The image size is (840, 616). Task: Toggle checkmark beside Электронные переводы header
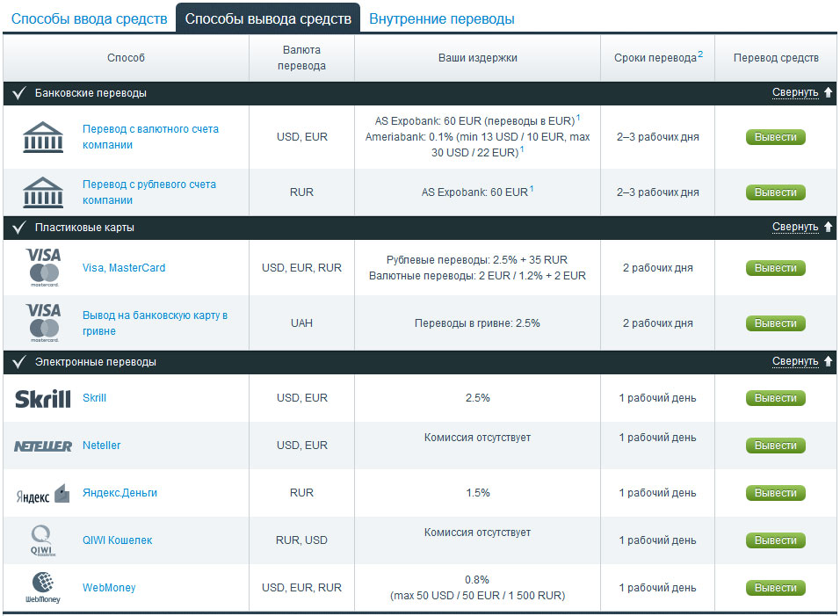pyautogui.click(x=18, y=362)
